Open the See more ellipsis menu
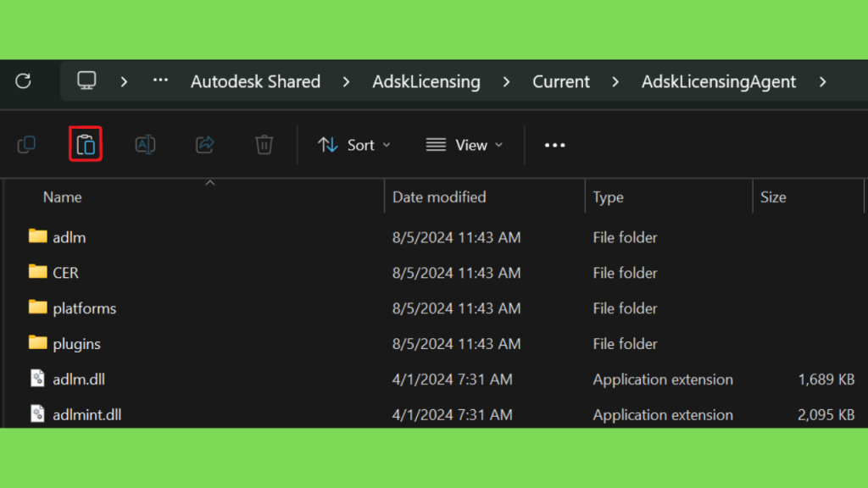This screenshot has width=868, height=488. [x=554, y=146]
